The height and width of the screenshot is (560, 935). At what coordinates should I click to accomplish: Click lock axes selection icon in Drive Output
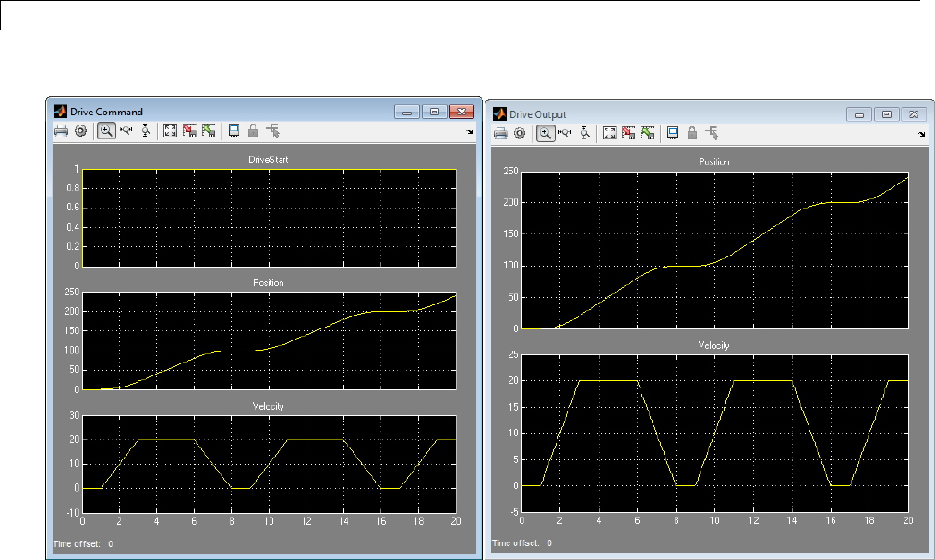[692, 134]
